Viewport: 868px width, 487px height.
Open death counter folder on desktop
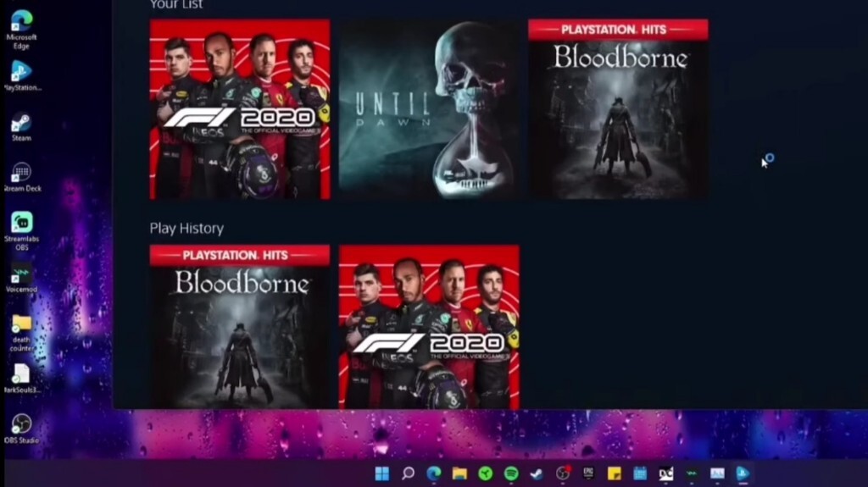(21, 333)
